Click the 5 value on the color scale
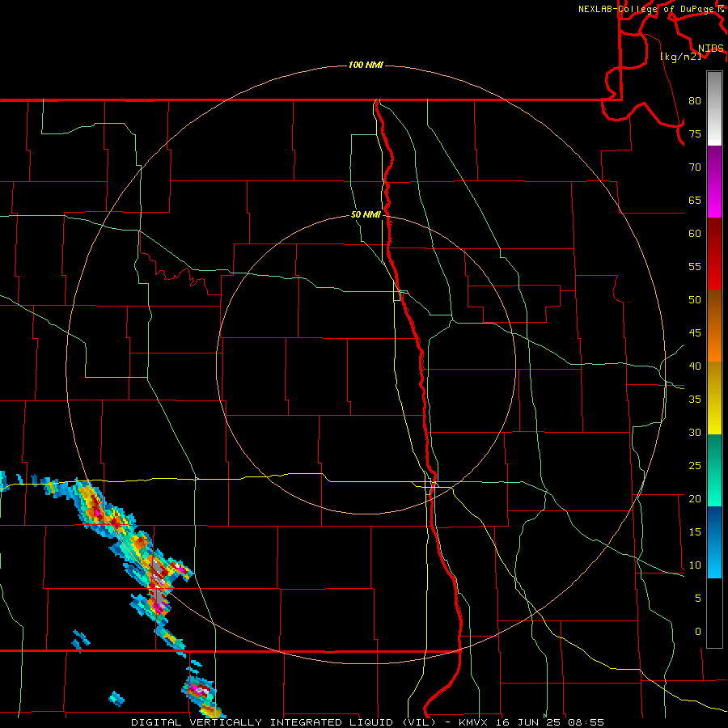728x728 pixels. pos(698,599)
